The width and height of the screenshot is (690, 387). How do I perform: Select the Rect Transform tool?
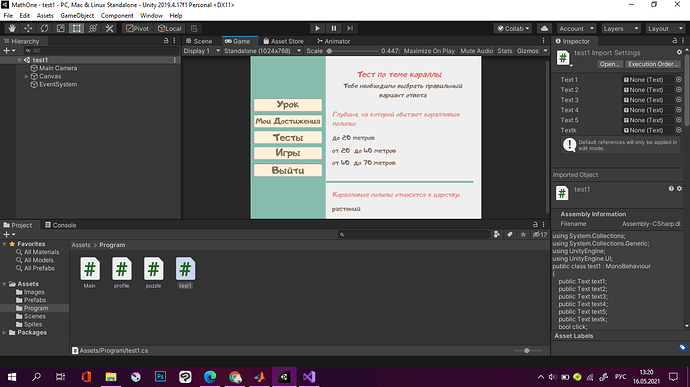click(77, 29)
